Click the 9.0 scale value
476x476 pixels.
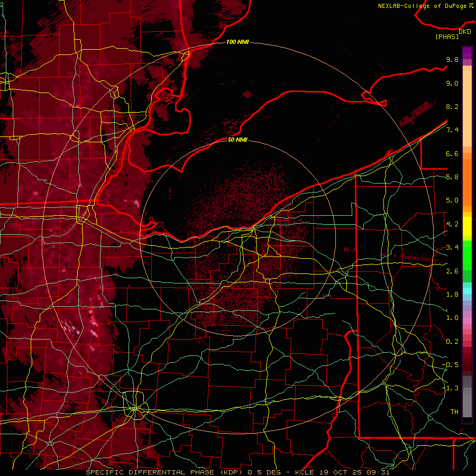pyautogui.click(x=452, y=83)
